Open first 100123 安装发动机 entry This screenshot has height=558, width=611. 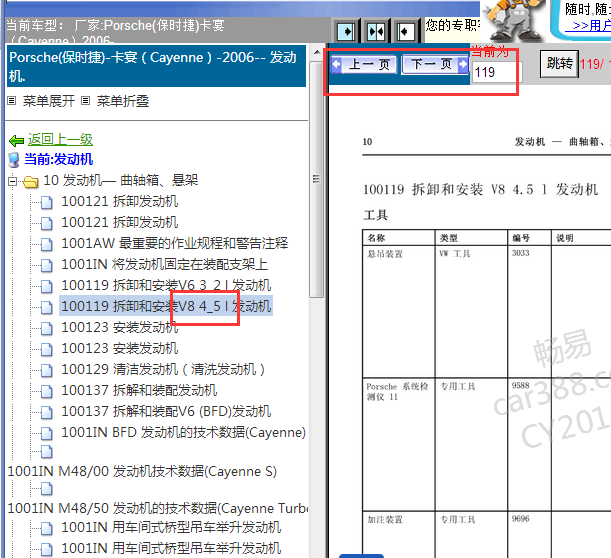(120, 327)
